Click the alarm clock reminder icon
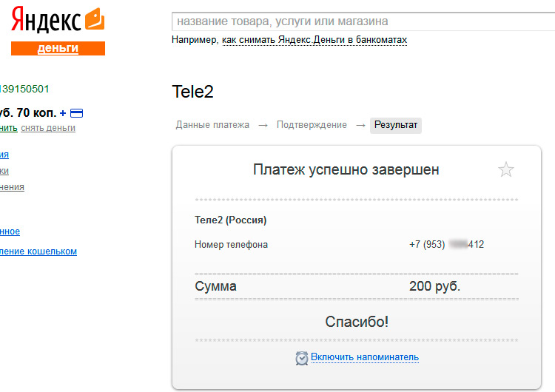This screenshot has width=555, height=392. point(302,358)
